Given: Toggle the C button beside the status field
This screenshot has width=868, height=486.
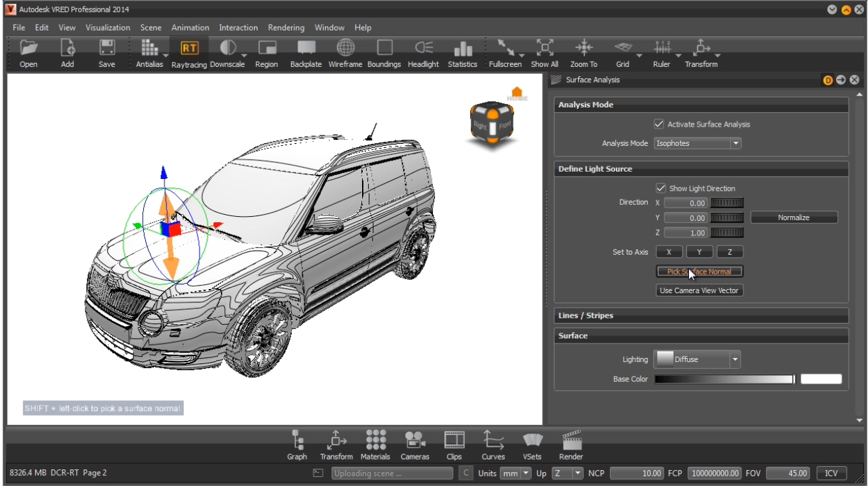Looking at the screenshot, I should coord(465,473).
